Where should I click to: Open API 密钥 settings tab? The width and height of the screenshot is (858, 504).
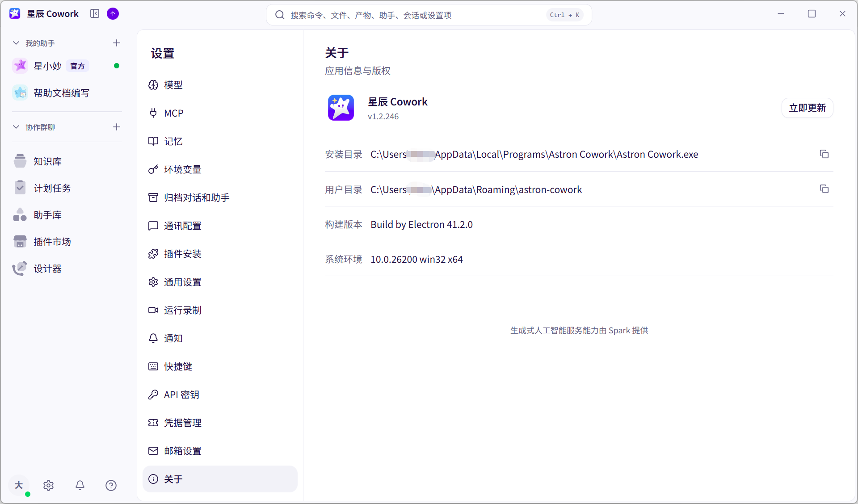220,395
